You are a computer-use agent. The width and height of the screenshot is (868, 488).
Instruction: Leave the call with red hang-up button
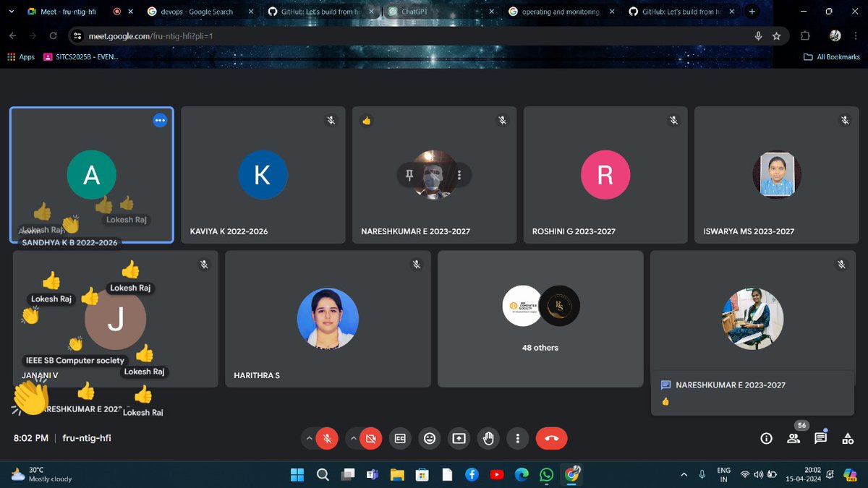pyautogui.click(x=552, y=438)
